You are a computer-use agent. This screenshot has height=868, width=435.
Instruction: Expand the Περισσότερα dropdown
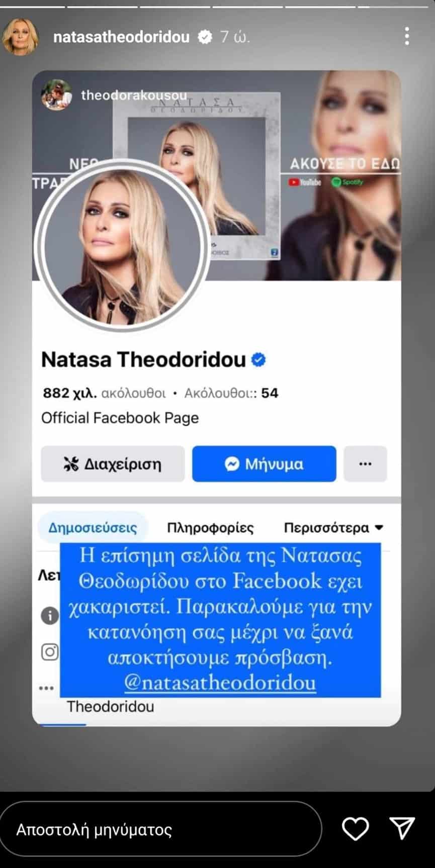[333, 528]
